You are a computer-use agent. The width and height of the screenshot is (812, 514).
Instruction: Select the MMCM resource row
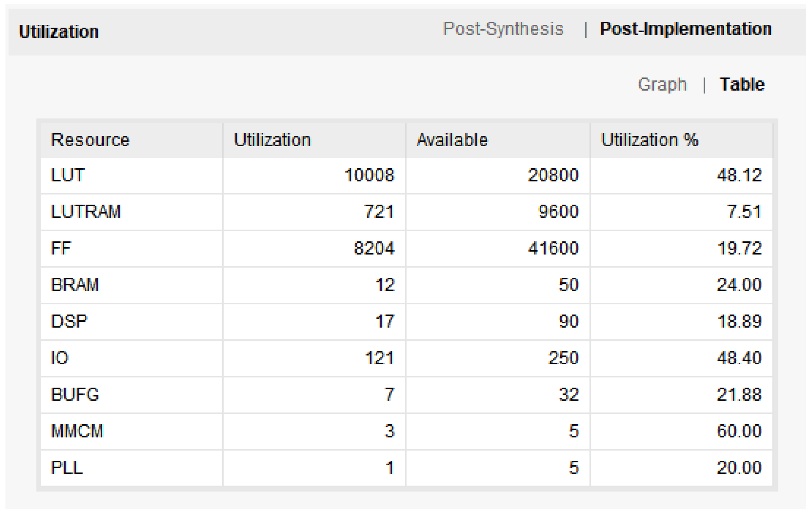(77, 431)
